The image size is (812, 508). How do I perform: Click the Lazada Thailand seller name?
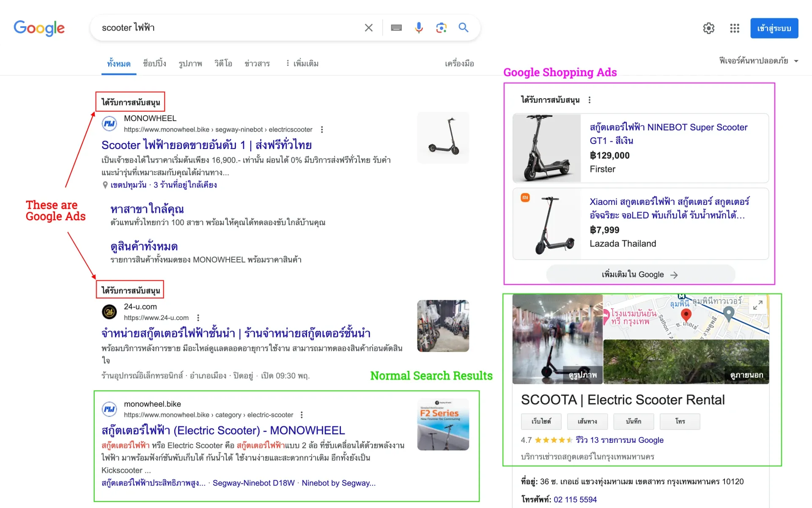(x=623, y=244)
